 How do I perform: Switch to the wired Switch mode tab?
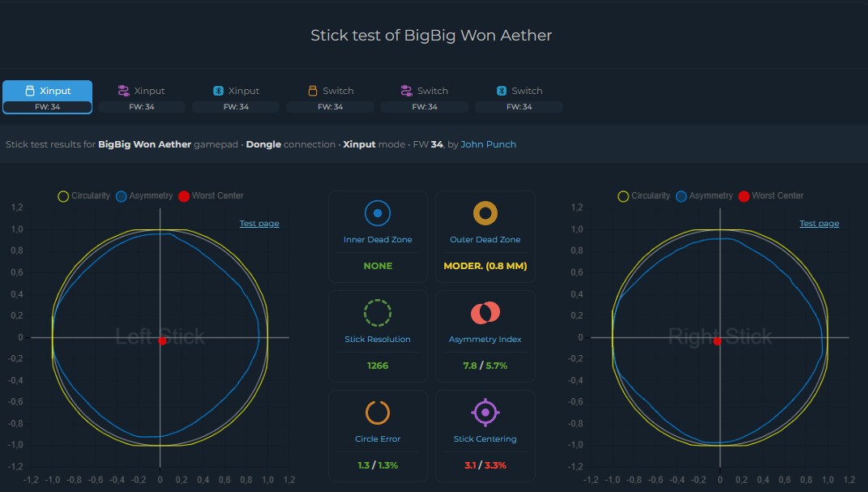[331, 96]
